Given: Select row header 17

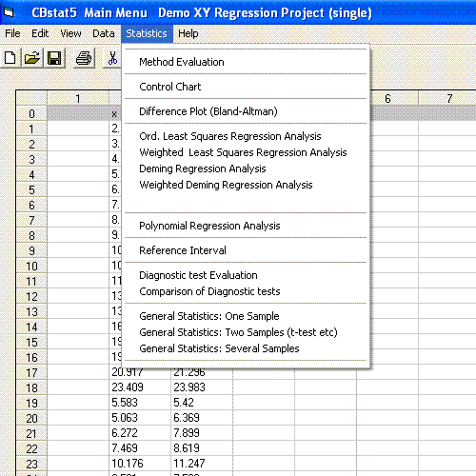Looking at the screenshot, I should point(31,372).
